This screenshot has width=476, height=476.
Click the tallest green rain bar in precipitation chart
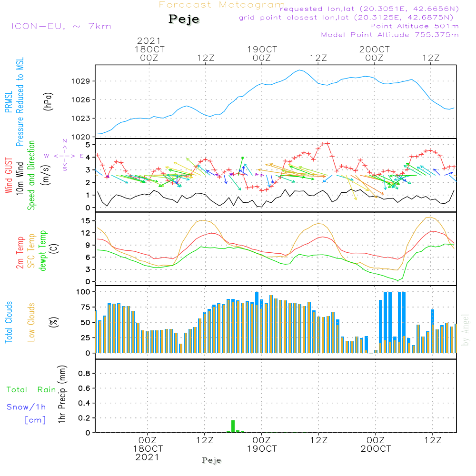click(x=233, y=426)
